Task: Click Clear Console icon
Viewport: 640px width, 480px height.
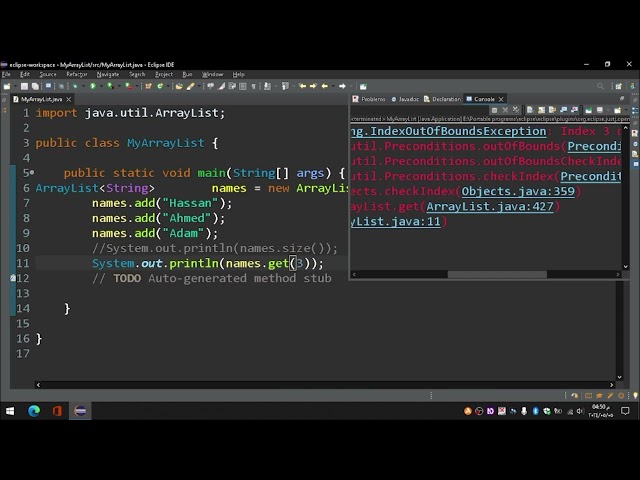Action: click(530, 110)
